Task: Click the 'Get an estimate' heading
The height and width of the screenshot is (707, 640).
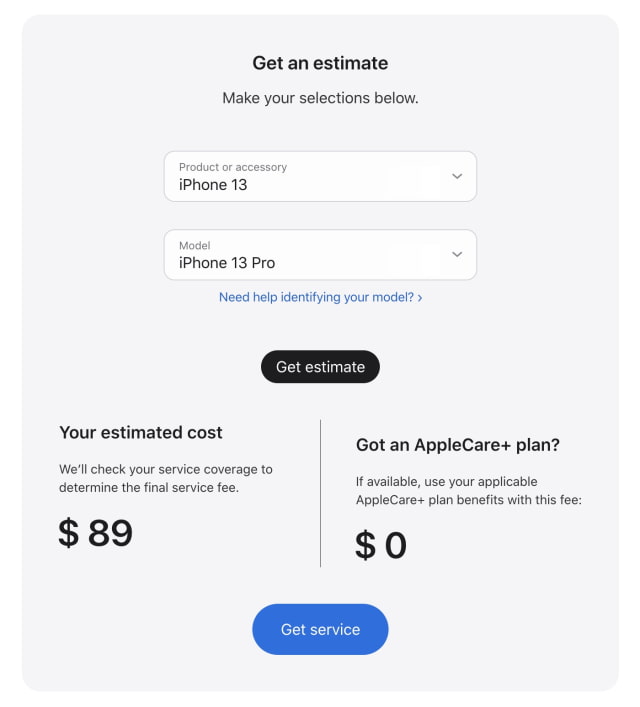Action: click(x=320, y=63)
